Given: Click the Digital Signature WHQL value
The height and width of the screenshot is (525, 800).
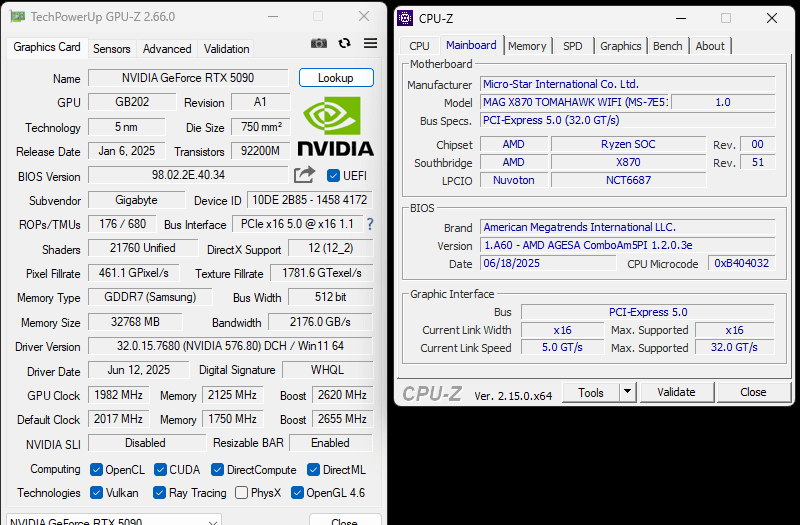Looking at the screenshot, I should (x=327, y=370).
